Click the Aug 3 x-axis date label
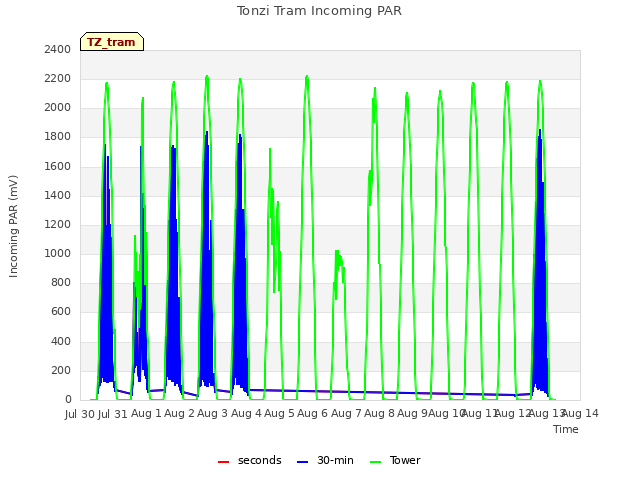 212,413
